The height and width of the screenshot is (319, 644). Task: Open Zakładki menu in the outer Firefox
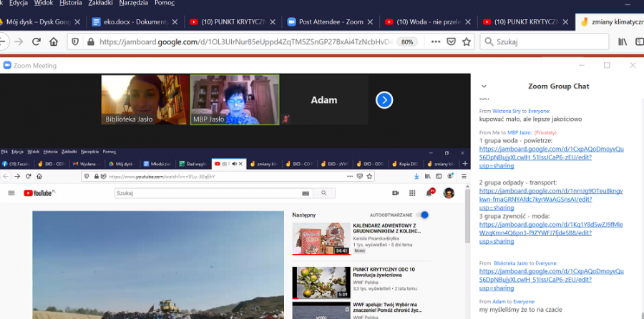(x=101, y=4)
